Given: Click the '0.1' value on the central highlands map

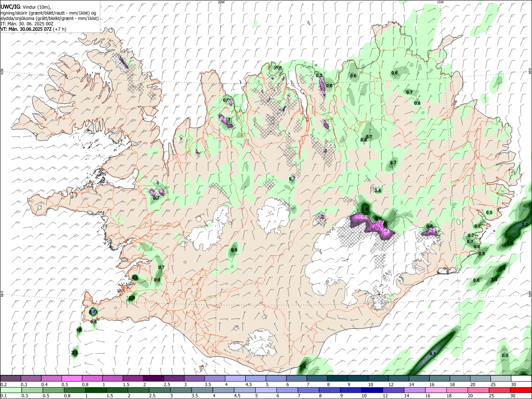Looking at the screenshot, I should (292, 179).
